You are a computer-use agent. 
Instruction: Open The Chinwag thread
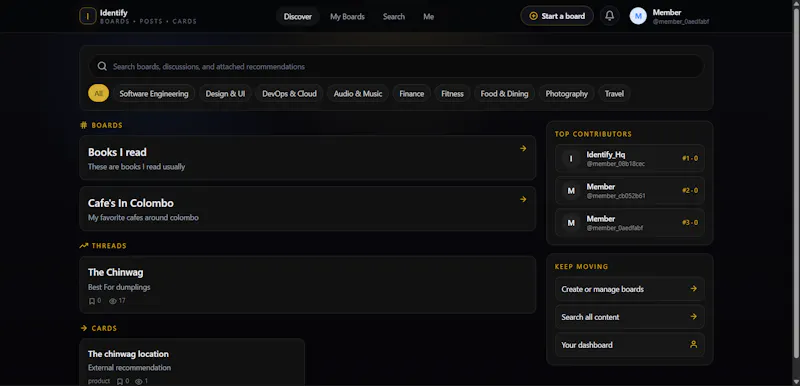coord(308,285)
